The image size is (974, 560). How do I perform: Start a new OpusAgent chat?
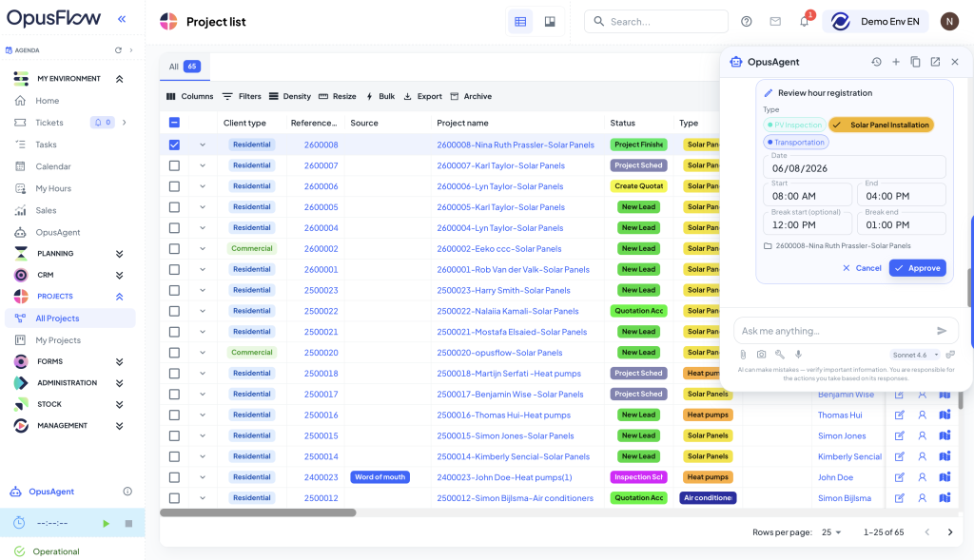point(896,62)
